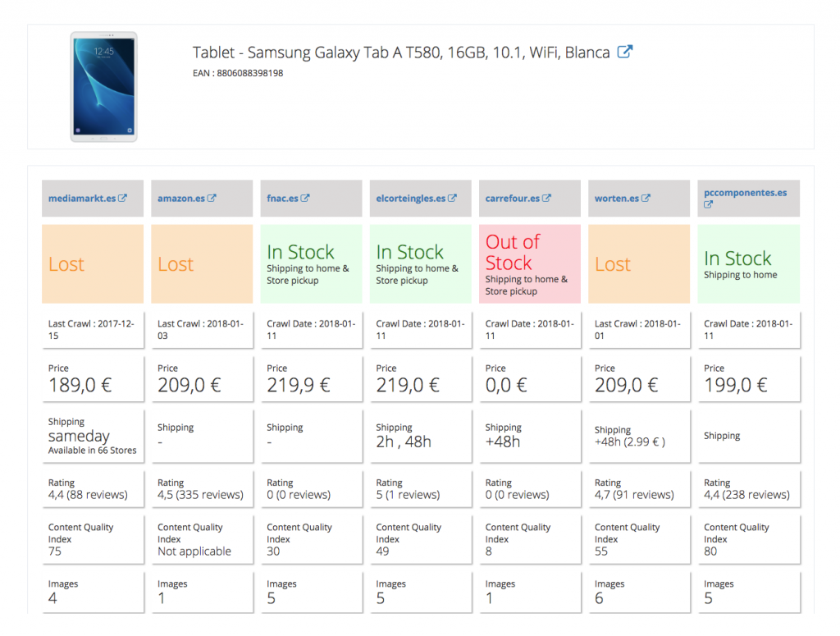Click the Last Crawl 2018-01-01 cell
Viewport: 840px width, 636px height.
(639, 330)
